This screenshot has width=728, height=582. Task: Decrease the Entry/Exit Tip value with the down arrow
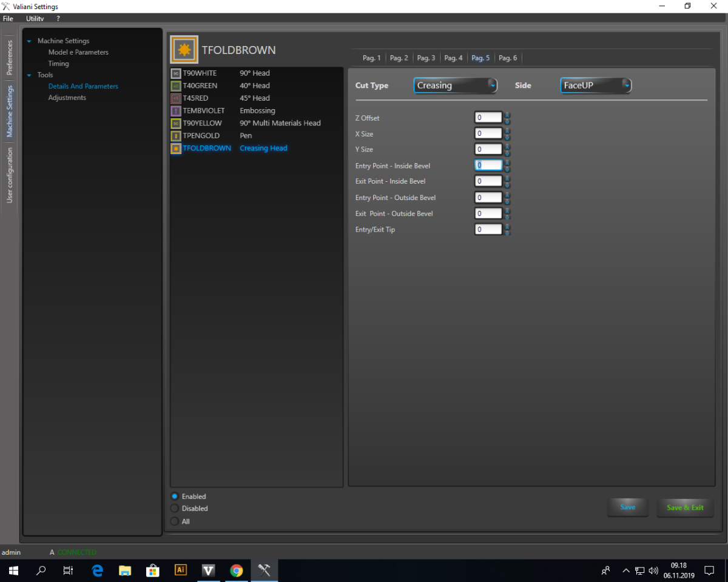pyautogui.click(x=508, y=232)
